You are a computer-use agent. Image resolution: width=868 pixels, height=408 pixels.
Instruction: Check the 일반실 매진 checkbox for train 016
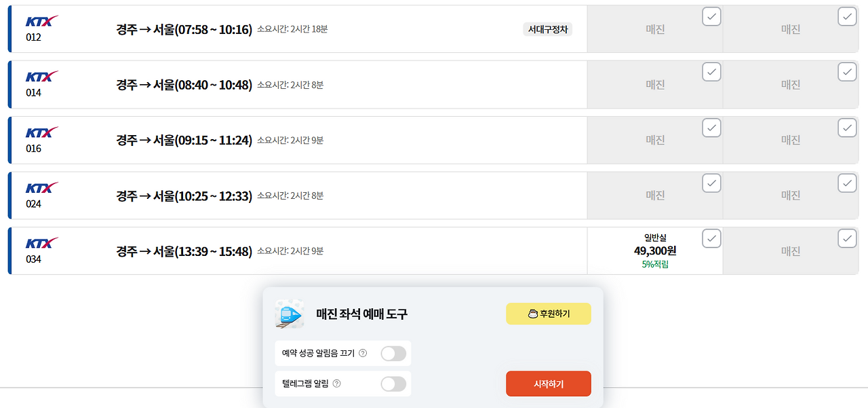tap(711, 128)
